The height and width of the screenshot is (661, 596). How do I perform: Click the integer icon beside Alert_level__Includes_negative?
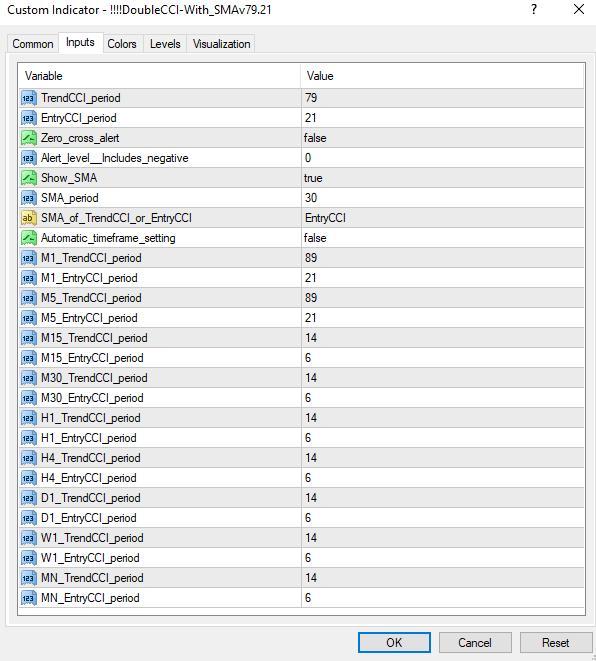point(29,158)
